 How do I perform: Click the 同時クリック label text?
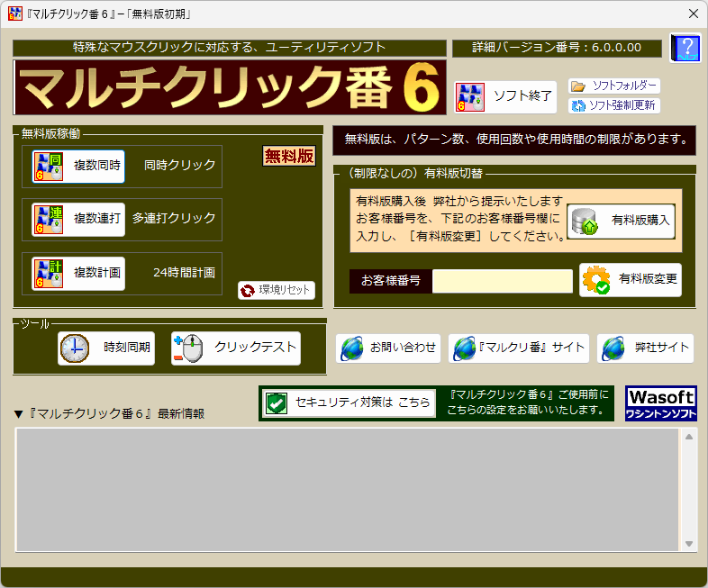pos(180,166)
